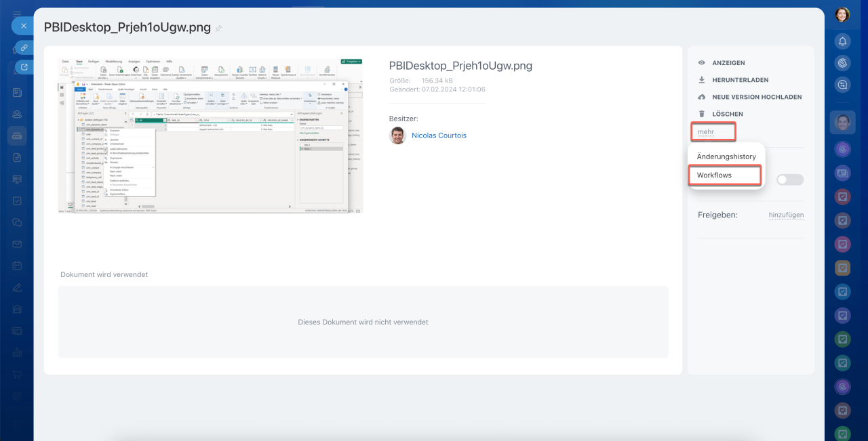The image size is (868, 441).
Task: Pin the document using the pin icon
Action: [218, 28]
